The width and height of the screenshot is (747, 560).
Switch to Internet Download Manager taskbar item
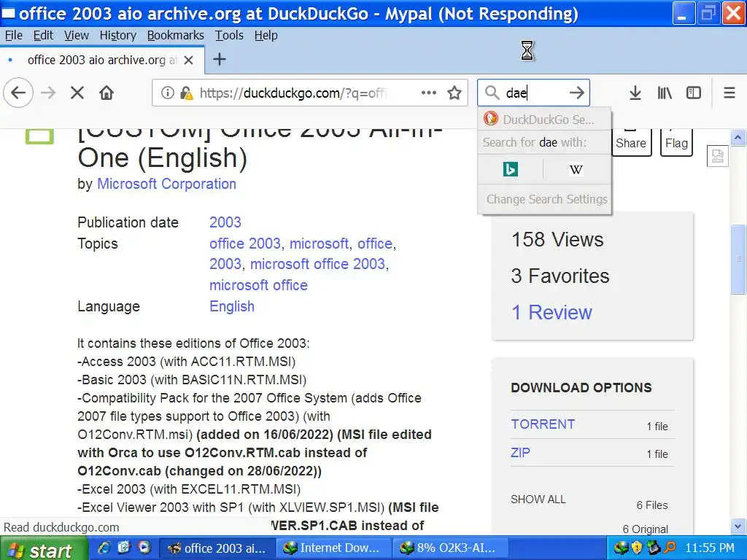click(x=333, y=548)
